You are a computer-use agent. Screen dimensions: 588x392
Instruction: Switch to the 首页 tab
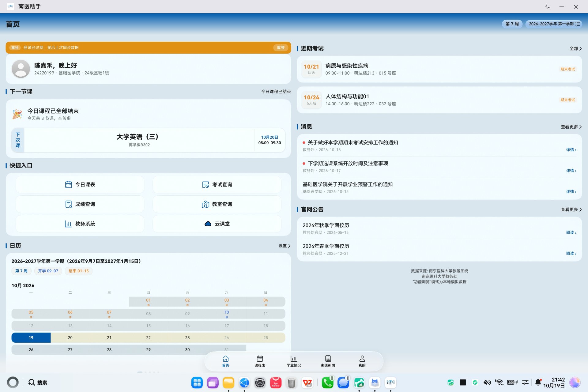click(x=226, y=361)
